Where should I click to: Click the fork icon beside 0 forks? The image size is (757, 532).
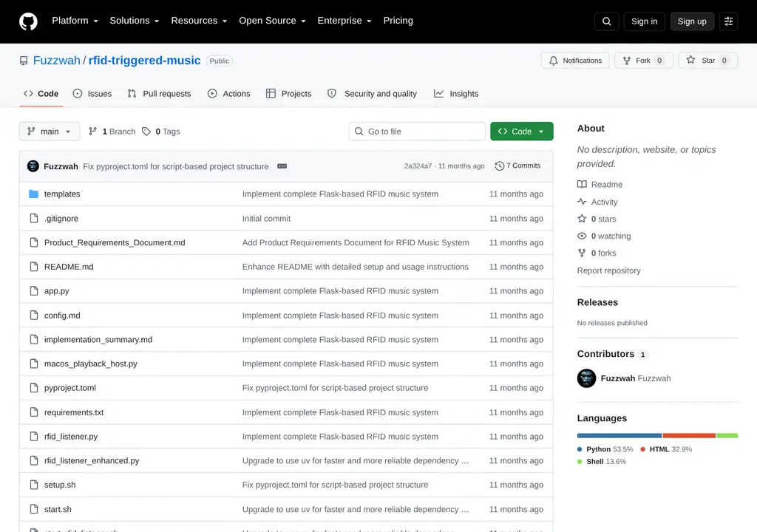coord(582,253)
